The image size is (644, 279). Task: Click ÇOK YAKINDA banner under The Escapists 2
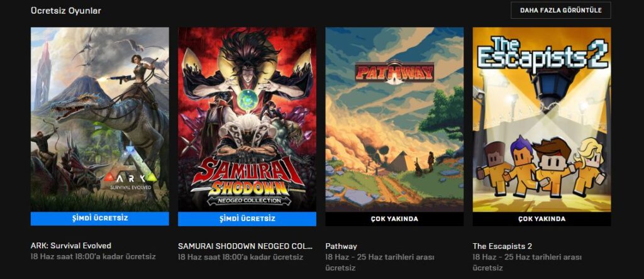[541, 219]
